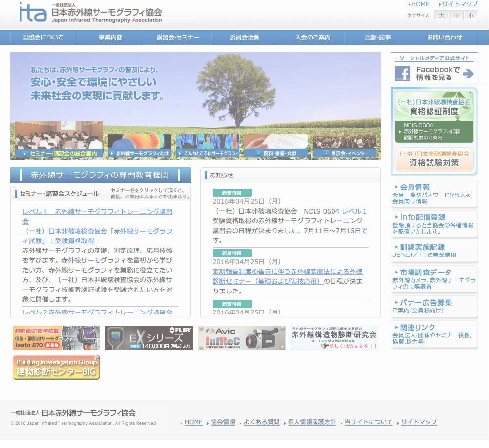This screenshot has width=489, height=448.
Task: Open the 事業内容 menu
Action: pyautogui.click(x=110, y=38)
